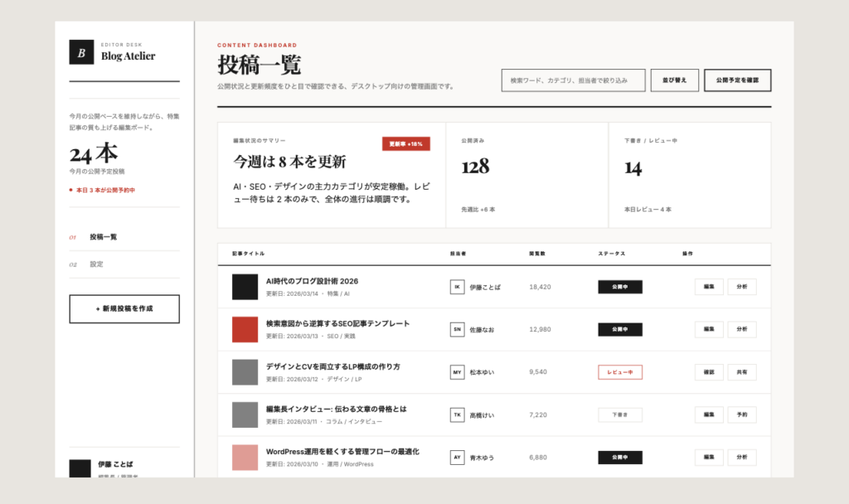Click the IK avatar badge for 伊藤ことば
Viewport: 849px width, 504px height.
[457, 287]
